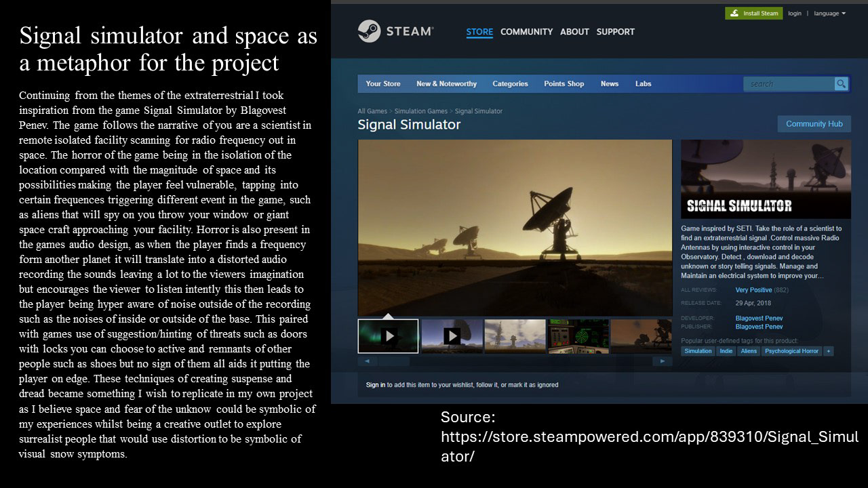This screenshot has height=488, width=868.
Task: Open the New & Noteworthy tab
Action: [x=446, y=84]
